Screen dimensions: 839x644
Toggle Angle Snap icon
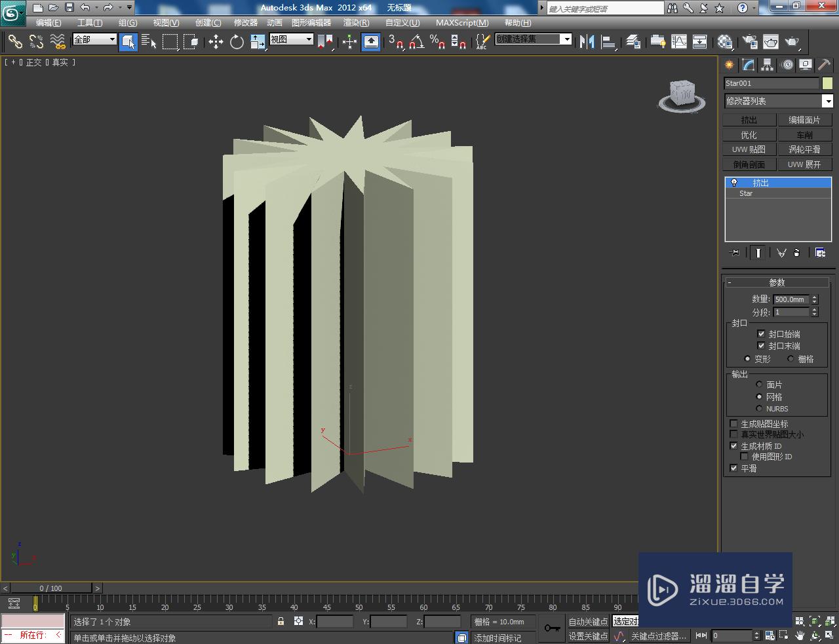[x=416, y=42]
